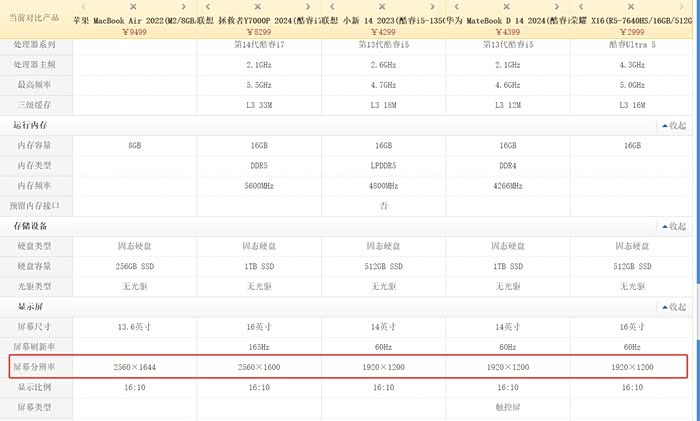Shift 拯救者Y7000P 2024 column right

click(308, 7)
